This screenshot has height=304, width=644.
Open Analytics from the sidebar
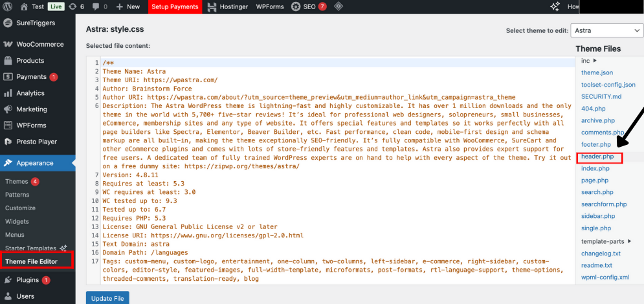click(30, 93)
